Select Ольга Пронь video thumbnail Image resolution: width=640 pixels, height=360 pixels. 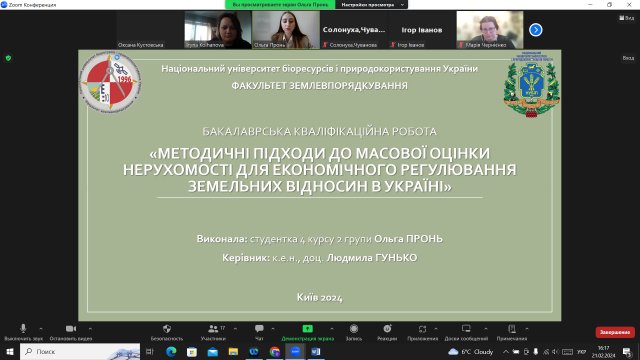pyautogui.click(x=286, y=30)
